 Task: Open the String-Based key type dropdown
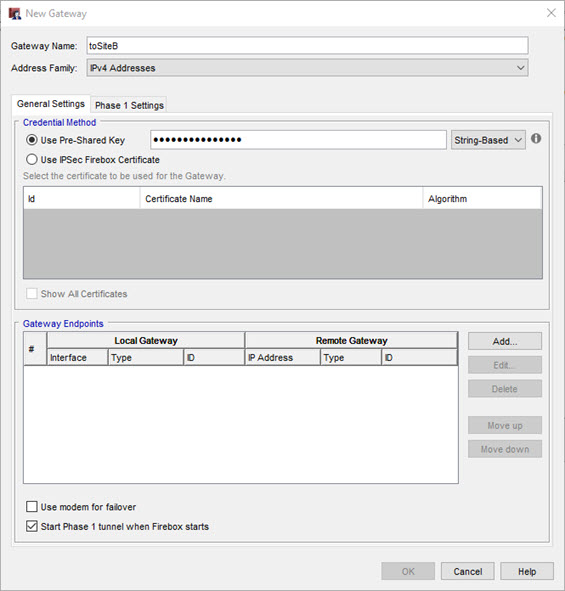tap(488, 140)
